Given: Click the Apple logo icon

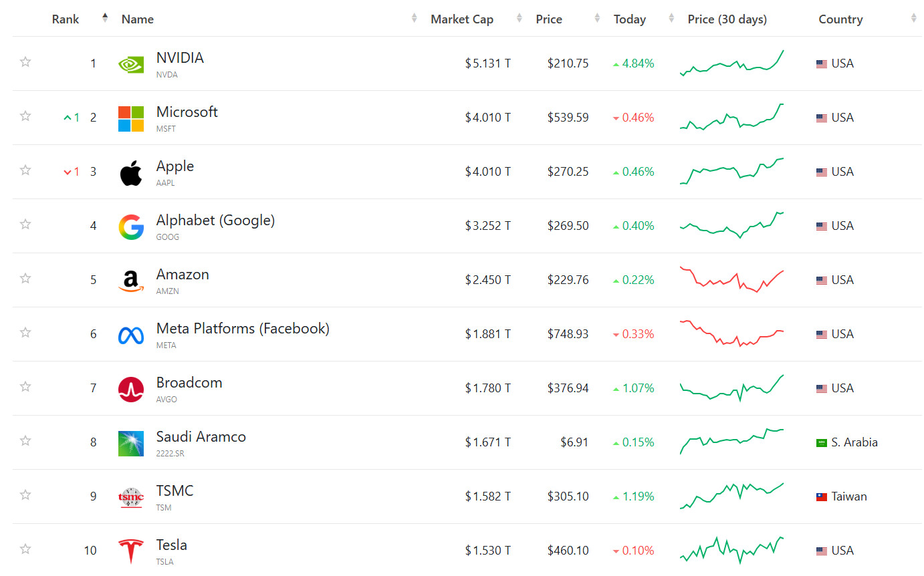Looking at the screenshot, I should pyautogui.click(x=131, y=173).
